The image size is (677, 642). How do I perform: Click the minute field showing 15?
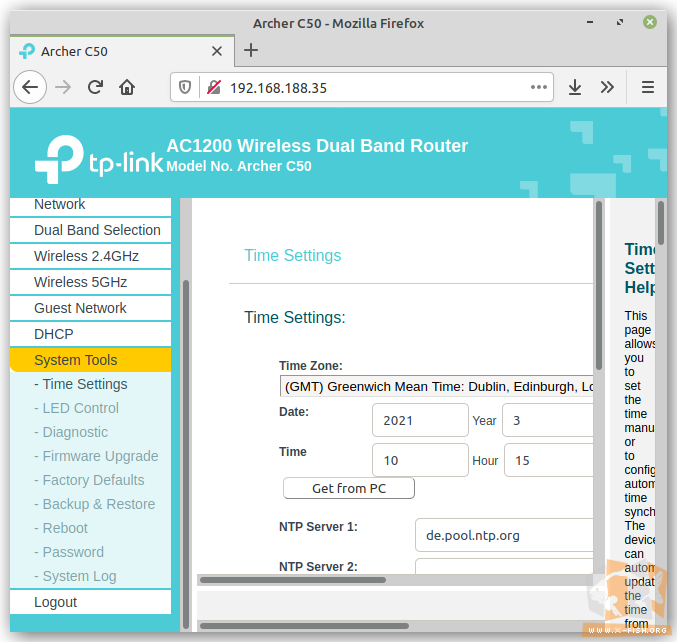click(x=549, y=460)
